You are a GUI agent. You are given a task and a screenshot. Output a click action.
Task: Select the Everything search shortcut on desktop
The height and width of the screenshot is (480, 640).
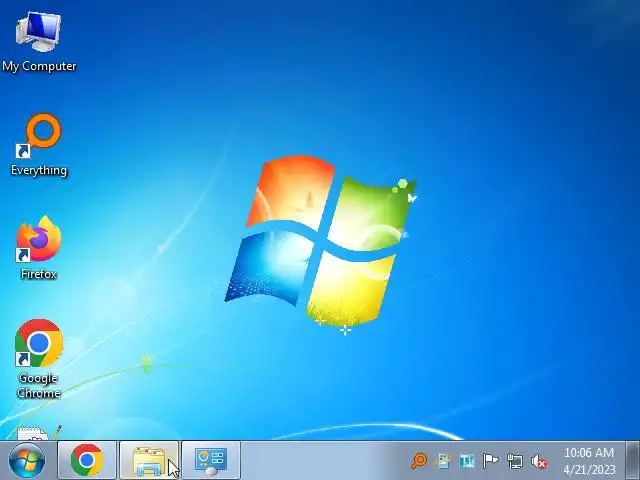point(39,145)
